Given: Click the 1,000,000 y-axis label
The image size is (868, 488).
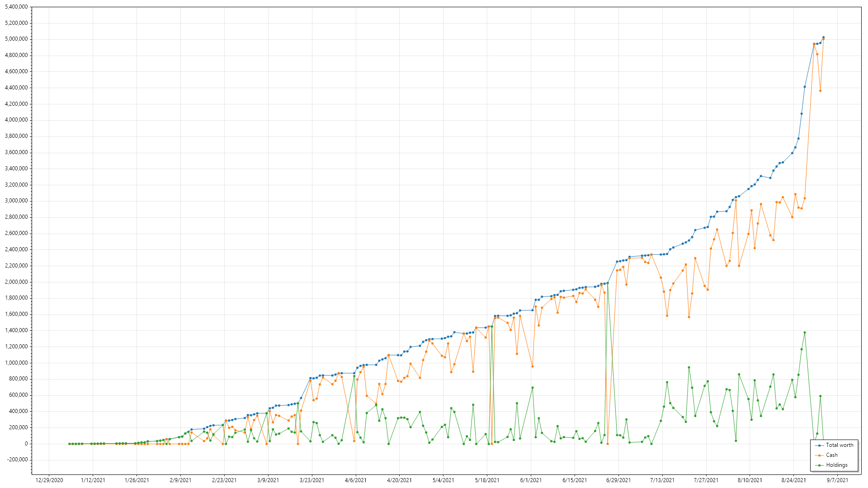Looking at the screenshot, I should (16, 363).
